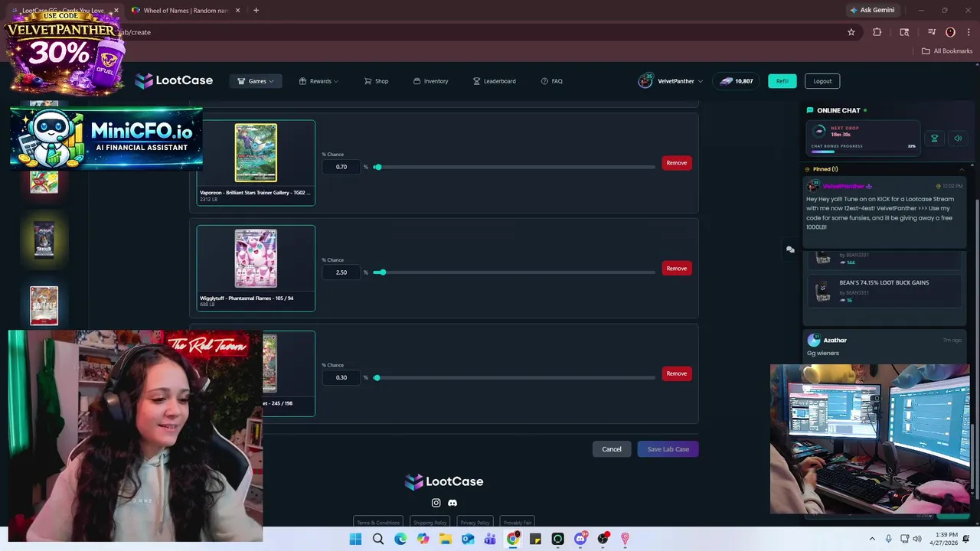
Task: Adjust the 0.30 chance slider handle
Action: coord(377,377)
